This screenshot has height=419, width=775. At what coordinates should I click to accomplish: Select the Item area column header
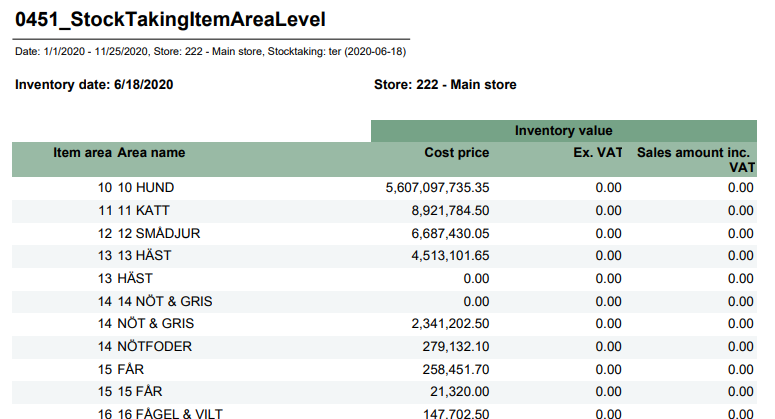(x=82, y=153)
